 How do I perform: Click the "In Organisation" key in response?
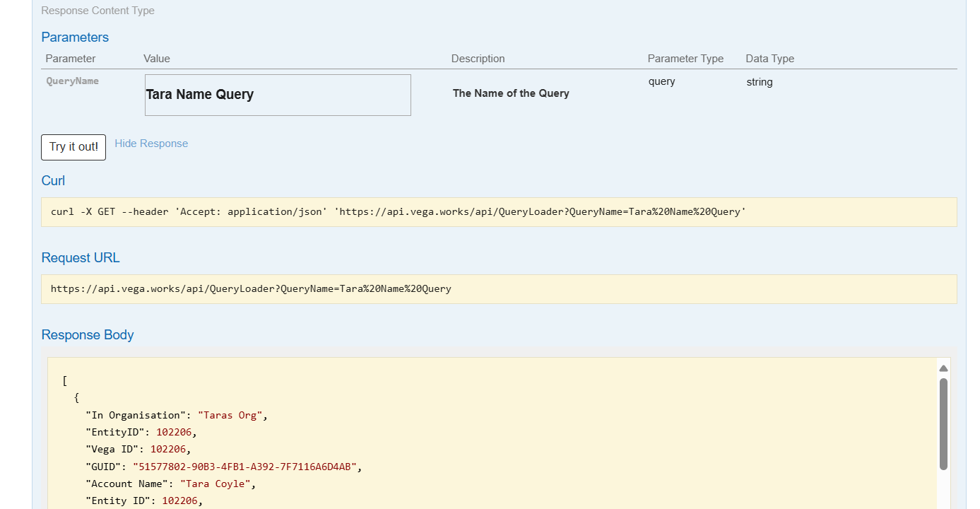[x=136, y=416]
